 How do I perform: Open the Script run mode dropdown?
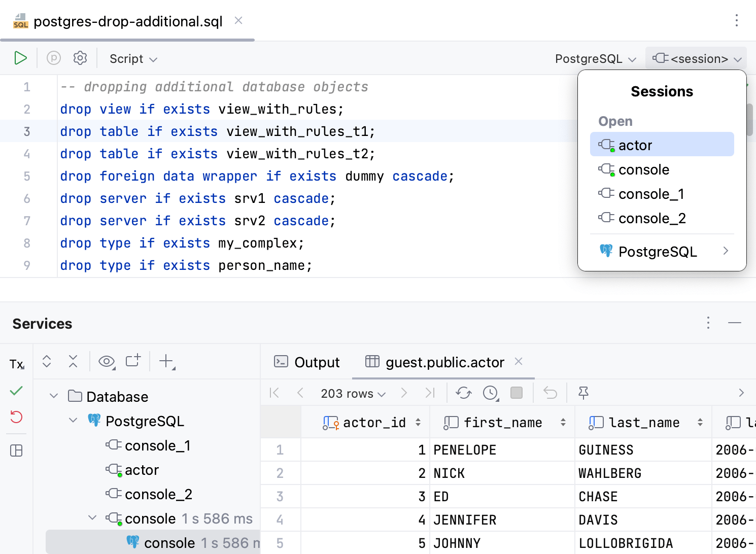click(133, 59)
